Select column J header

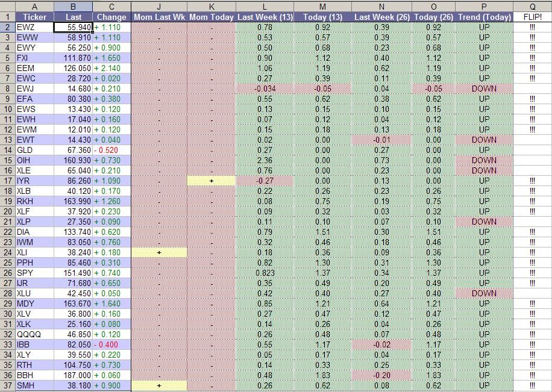point(159,7)
